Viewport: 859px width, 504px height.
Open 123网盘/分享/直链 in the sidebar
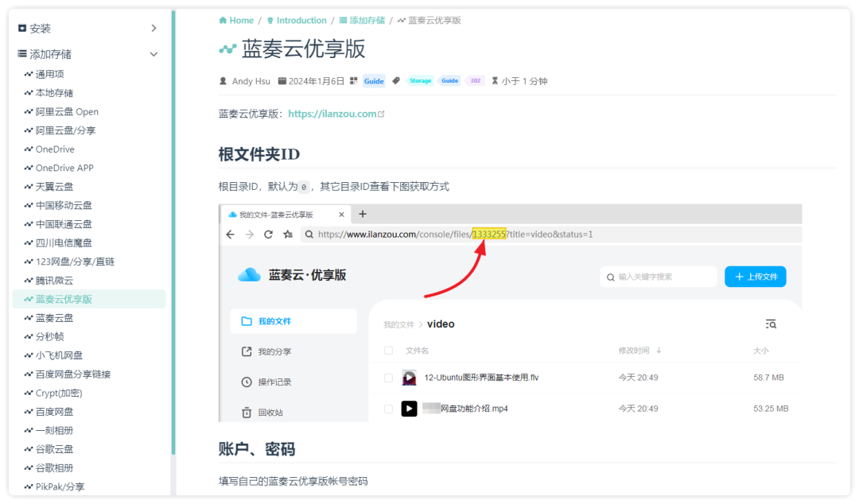click(x=89, y=262)
